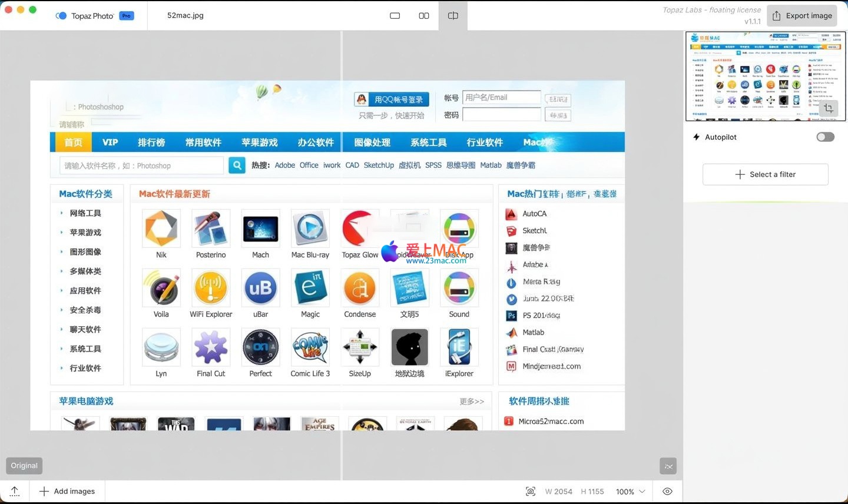Switch to side-by-side comparison view

pos(424,16)
